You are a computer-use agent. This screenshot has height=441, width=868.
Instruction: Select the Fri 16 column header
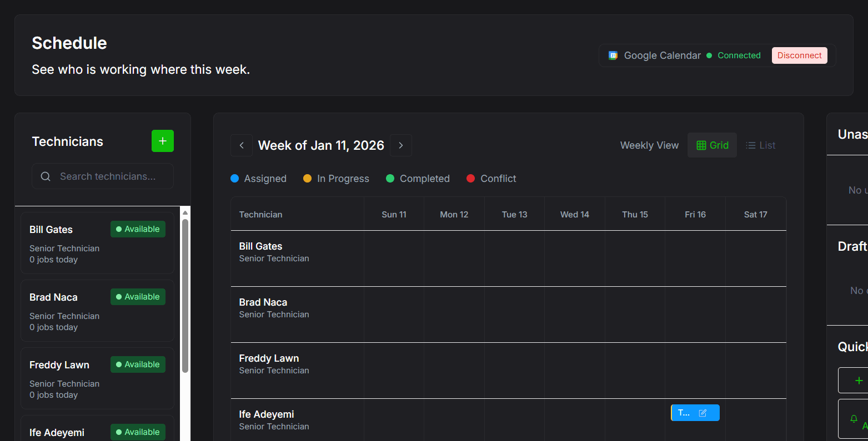tap(695, 215)
